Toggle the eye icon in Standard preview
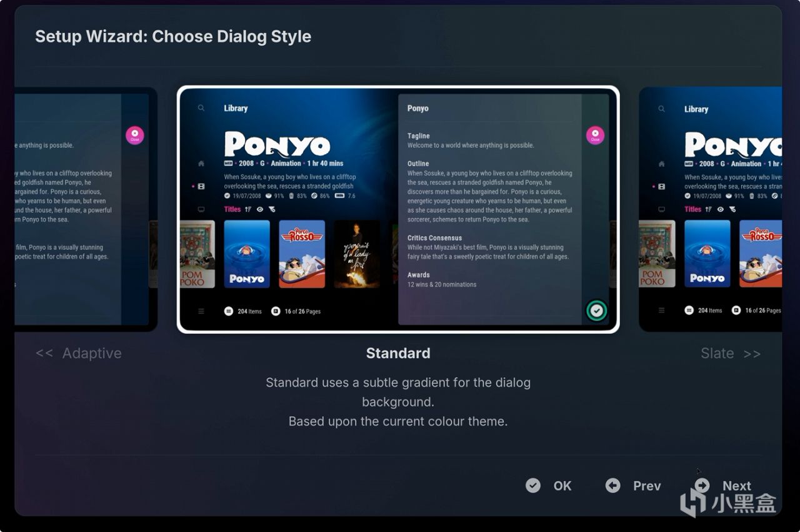The image size is (800, 532). point(260,210)
